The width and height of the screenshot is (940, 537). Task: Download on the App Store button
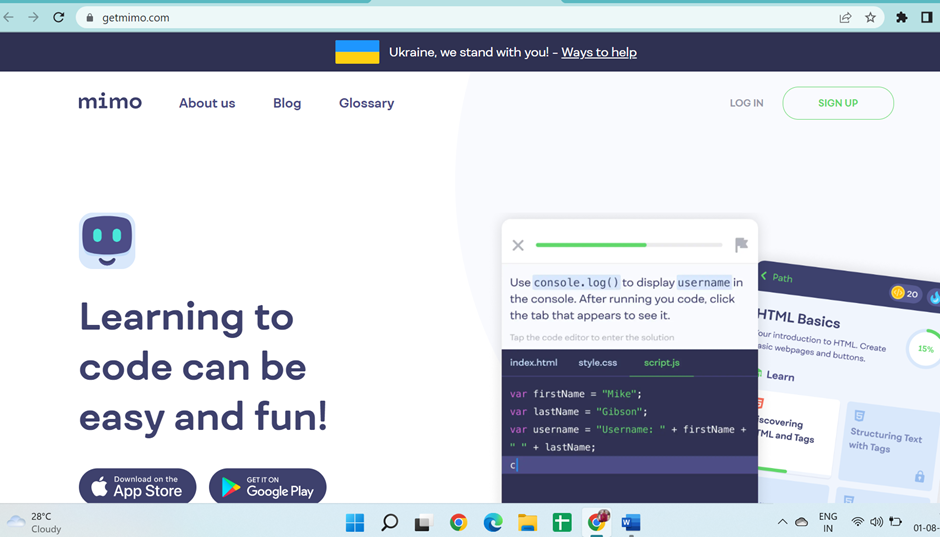[x=137, y=487]
